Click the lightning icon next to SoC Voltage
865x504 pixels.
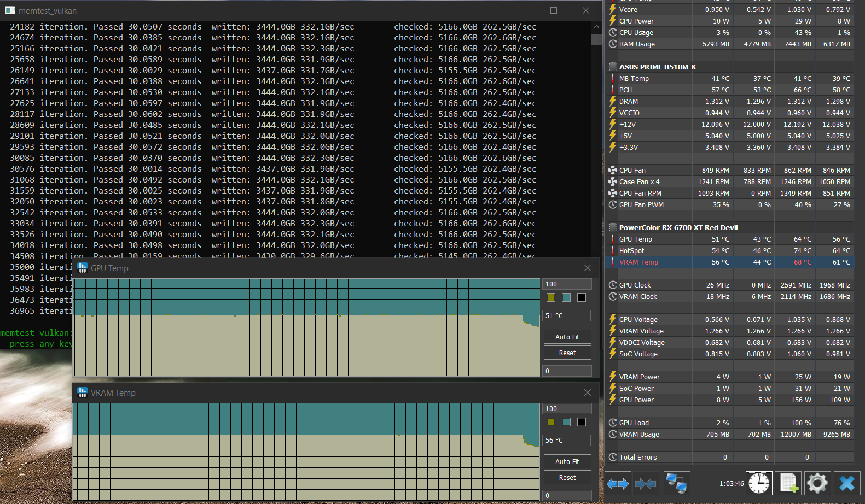tap(613, 354)
